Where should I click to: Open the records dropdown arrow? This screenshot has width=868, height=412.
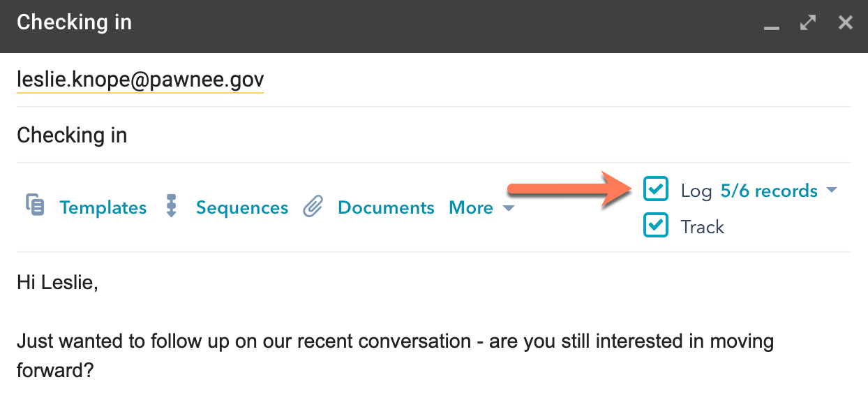pyautogui.click(x=831, y=190)
